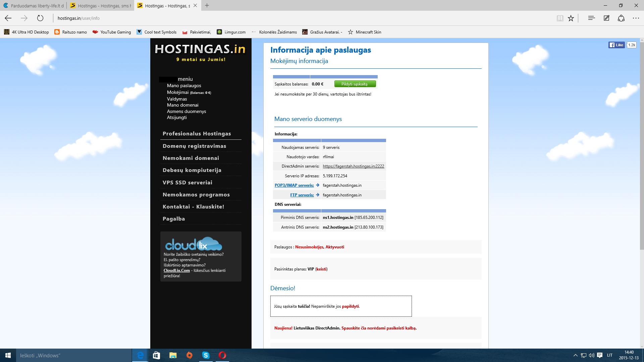Open Domenų registravimas section

coord(194,146)
